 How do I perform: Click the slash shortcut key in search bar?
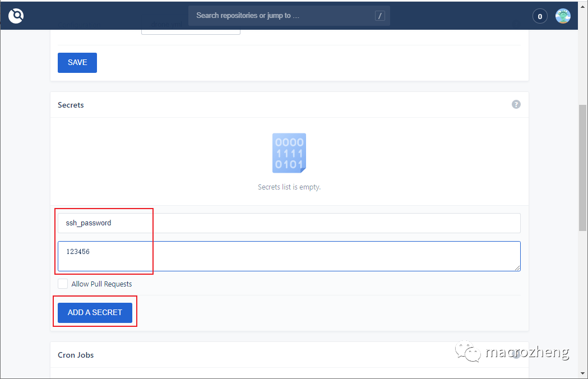click(x=380, y=15)
